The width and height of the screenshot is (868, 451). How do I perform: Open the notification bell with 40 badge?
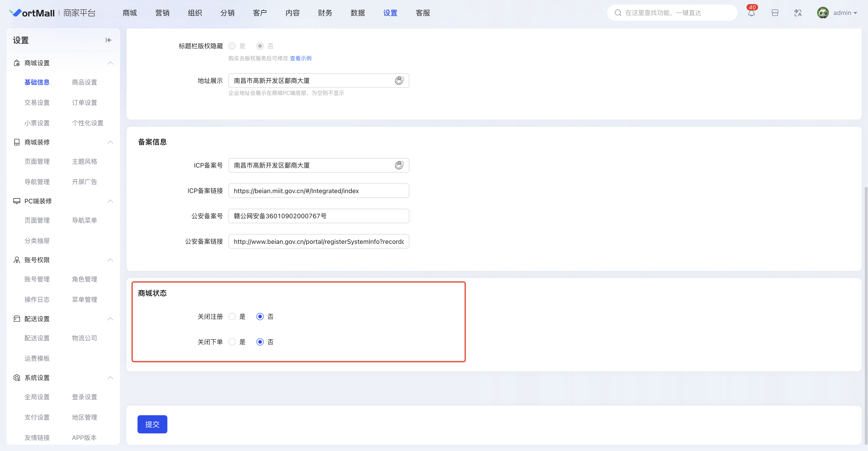pos(751,13)
